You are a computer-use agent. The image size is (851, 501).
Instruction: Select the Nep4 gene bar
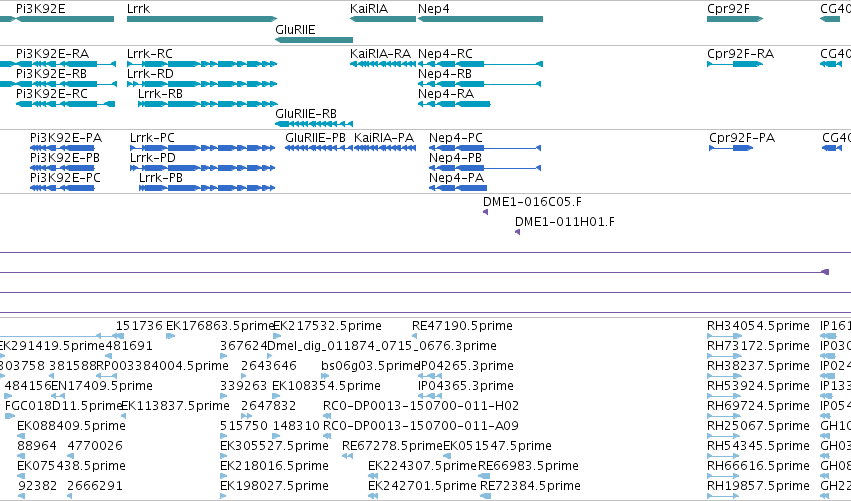(480, 19)
